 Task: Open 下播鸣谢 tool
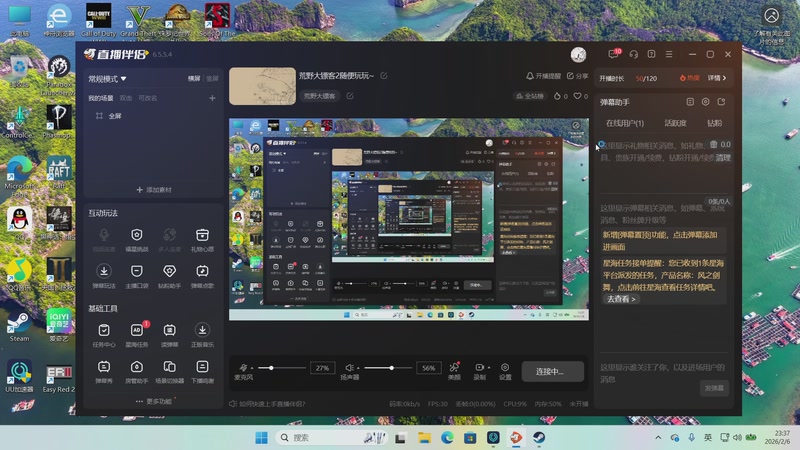click(x=202, y=372)
